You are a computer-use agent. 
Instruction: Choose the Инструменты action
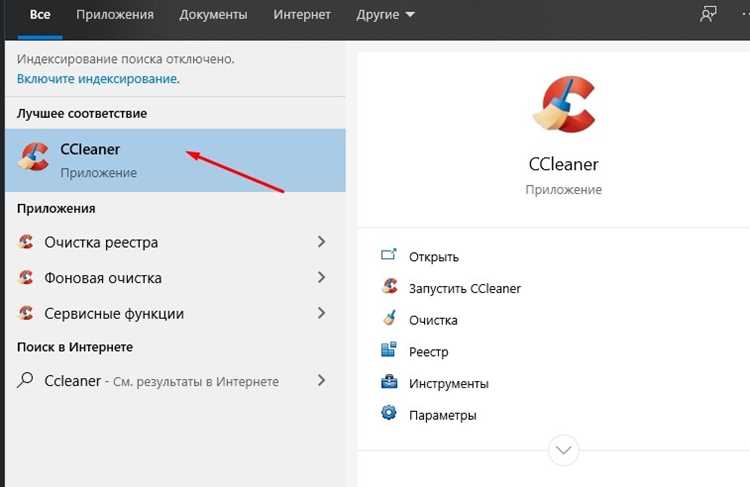point(449,383)
